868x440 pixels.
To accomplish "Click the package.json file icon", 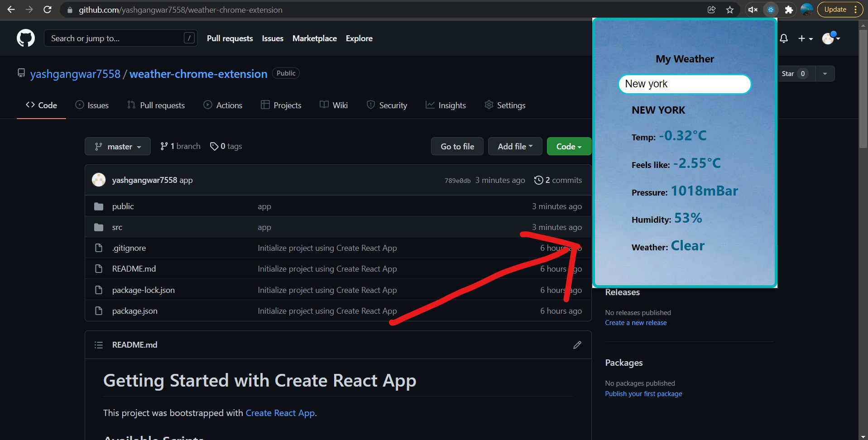I will (99, 311).
